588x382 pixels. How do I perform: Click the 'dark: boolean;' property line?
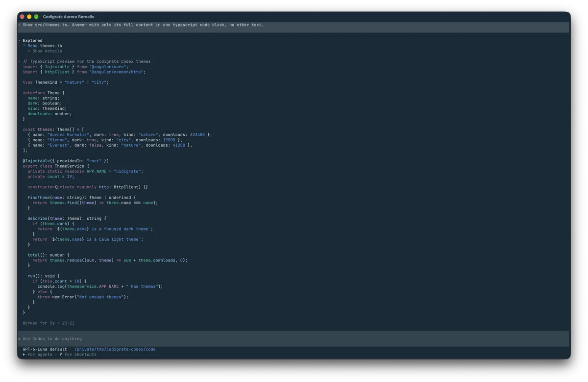pos(45,103)
